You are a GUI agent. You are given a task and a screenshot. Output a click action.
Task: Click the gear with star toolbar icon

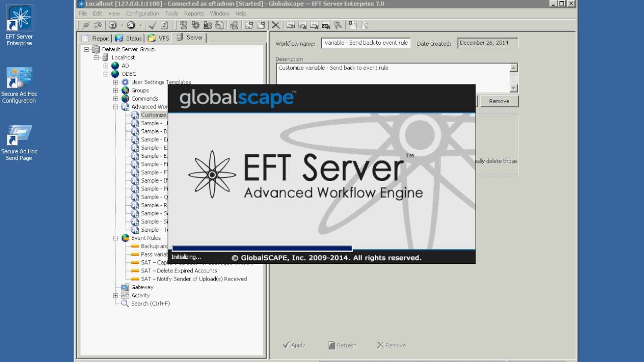coord(195,25)
